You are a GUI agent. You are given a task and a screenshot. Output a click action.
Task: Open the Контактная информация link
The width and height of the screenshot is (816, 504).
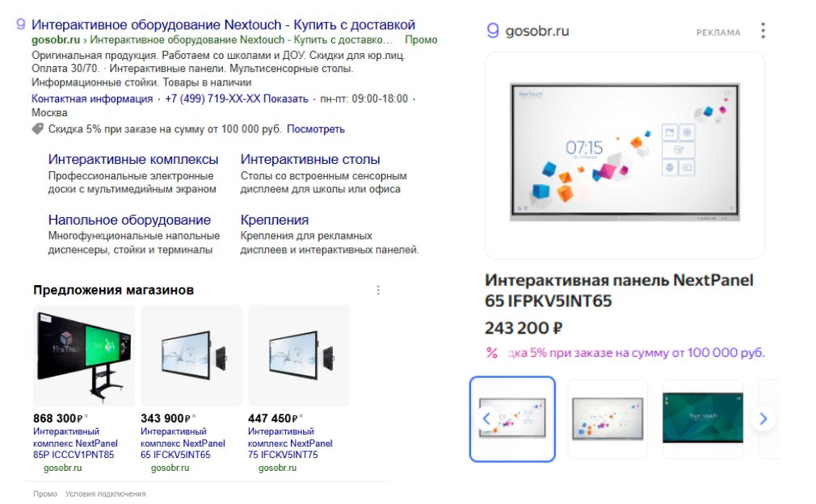click(92, 99)
